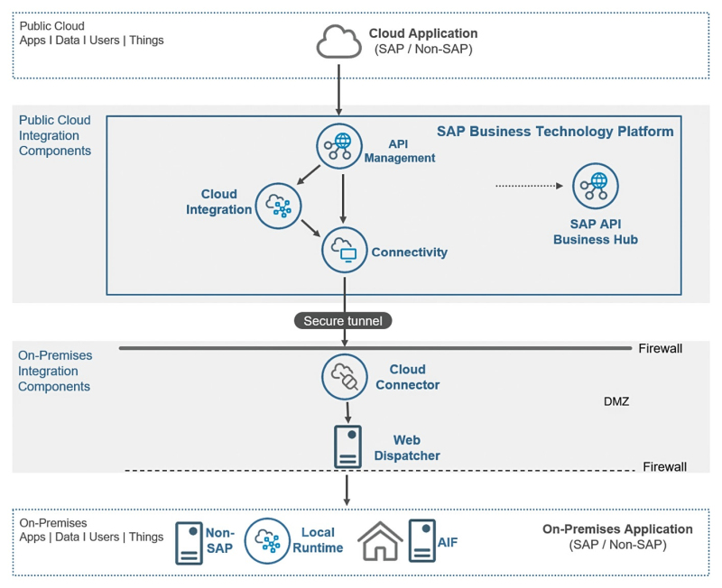This screenshot has height=588, width=722.
Task: Click the On-Premises Integration Components label
Action: point(55,371)
